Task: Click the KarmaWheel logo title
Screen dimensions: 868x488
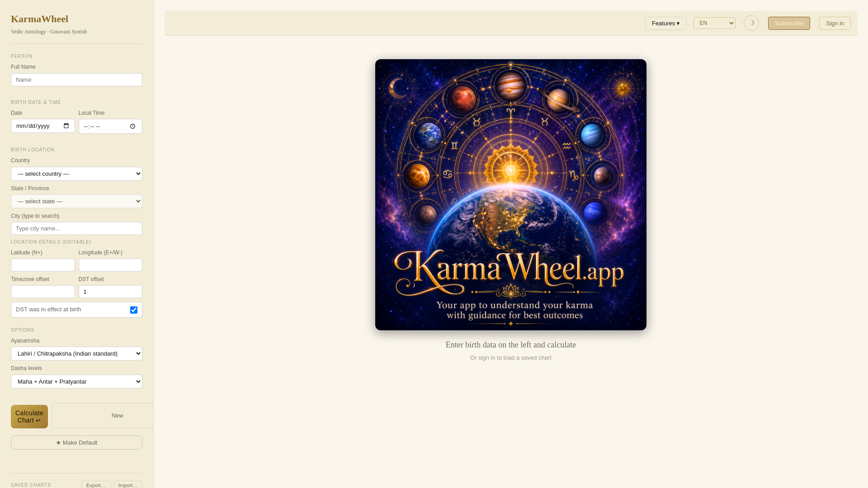Action: click(x=39, y=19)
